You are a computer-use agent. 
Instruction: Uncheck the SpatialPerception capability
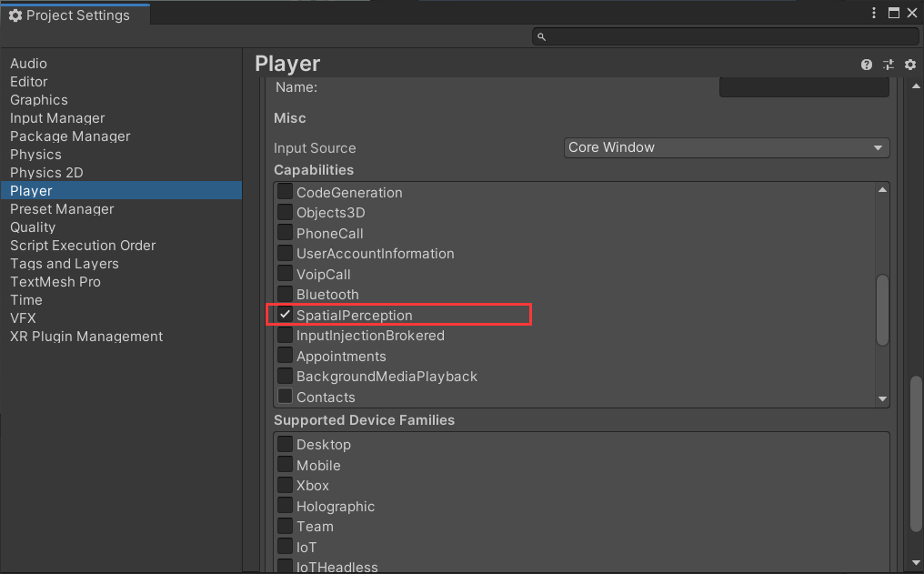click(x=286, y=315)
